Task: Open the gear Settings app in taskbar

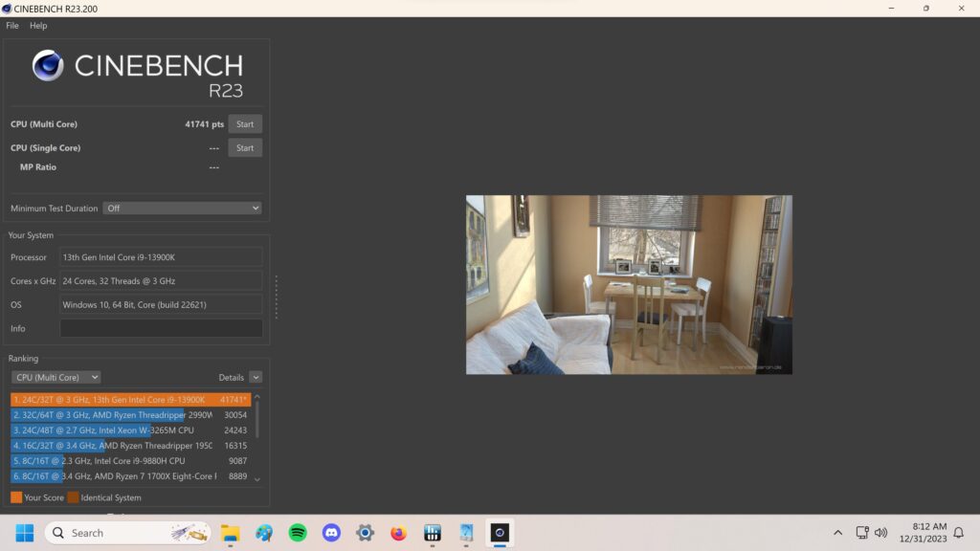Action: coord(365,533)
